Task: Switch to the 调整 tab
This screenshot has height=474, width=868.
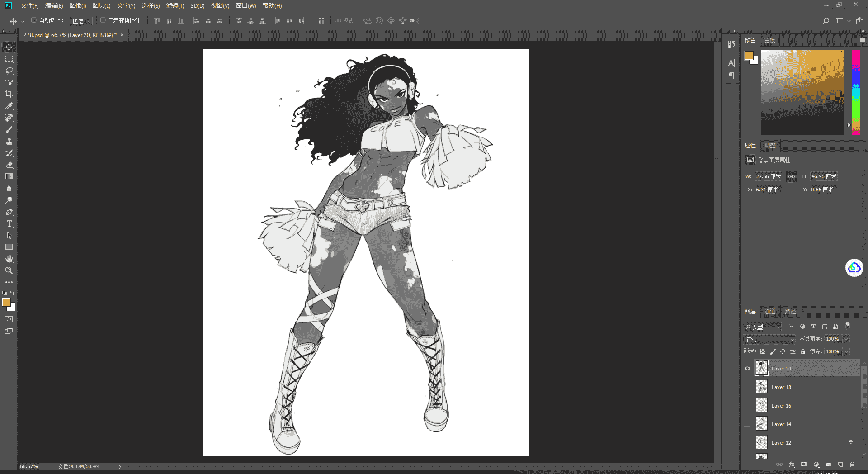Action: coord(770,146)
